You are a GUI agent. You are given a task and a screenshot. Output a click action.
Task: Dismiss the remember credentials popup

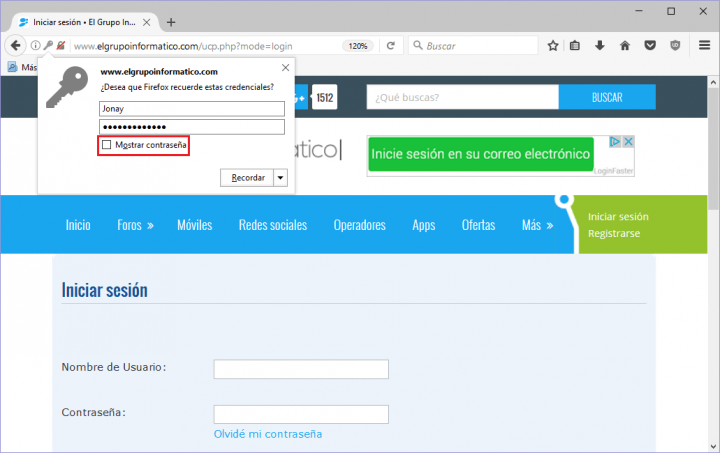285,68
